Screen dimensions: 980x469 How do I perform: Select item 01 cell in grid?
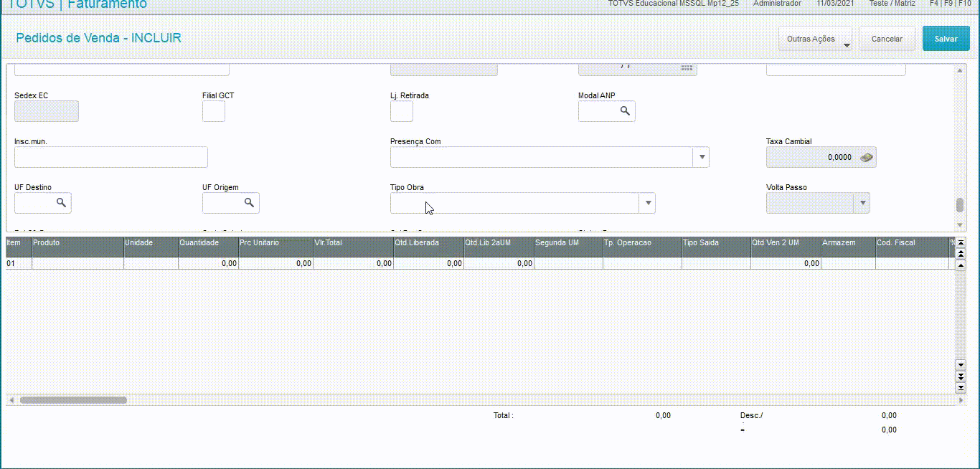pos(19,263)
